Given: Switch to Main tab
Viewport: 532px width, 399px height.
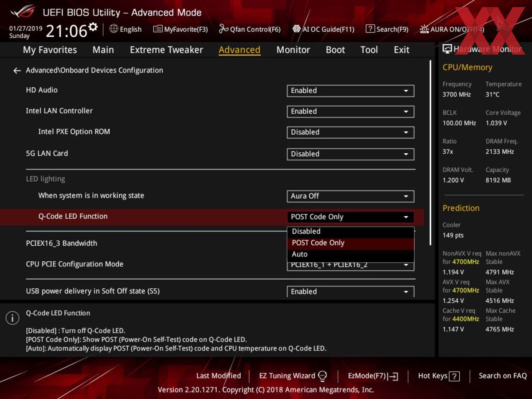Looking at the screenshot, I should [x=103, y=50].
